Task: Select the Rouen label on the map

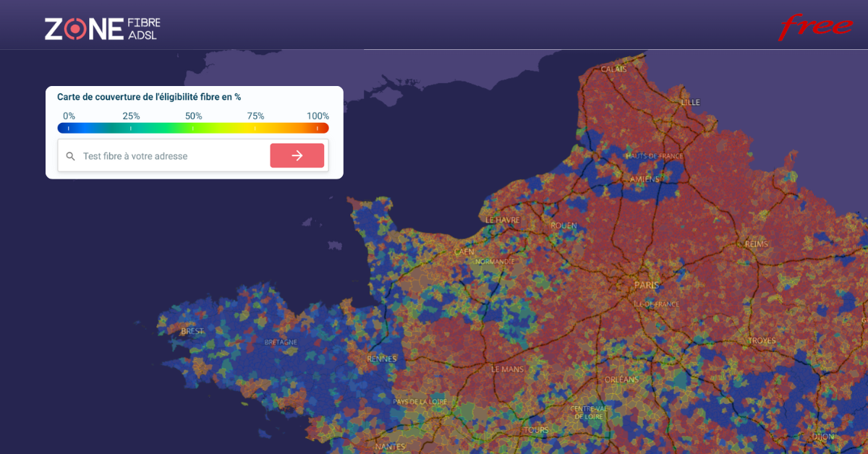Action: coord(563,226)
